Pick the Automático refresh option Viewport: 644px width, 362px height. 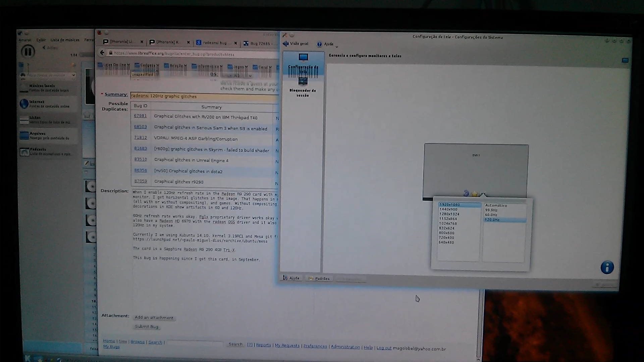[x=496, y=205]
